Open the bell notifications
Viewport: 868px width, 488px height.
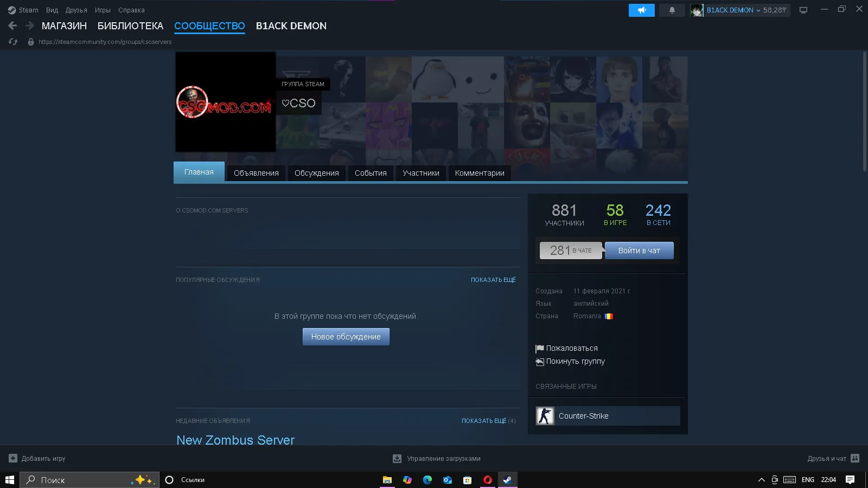coord(672,10)
